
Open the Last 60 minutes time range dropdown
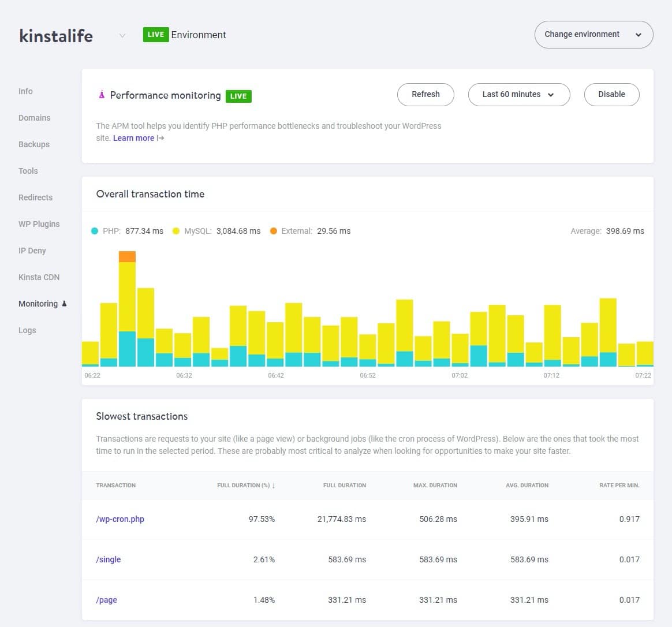(x=518, y=94)
